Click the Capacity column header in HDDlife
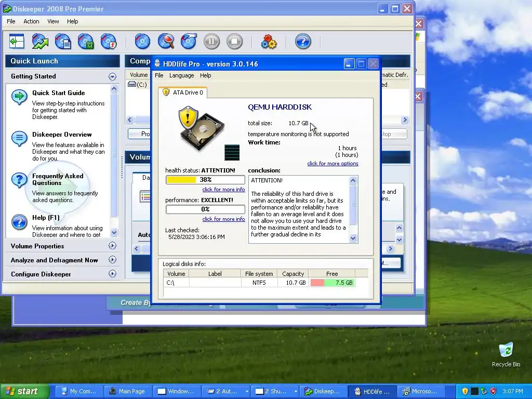 click(x=293, y=273)
